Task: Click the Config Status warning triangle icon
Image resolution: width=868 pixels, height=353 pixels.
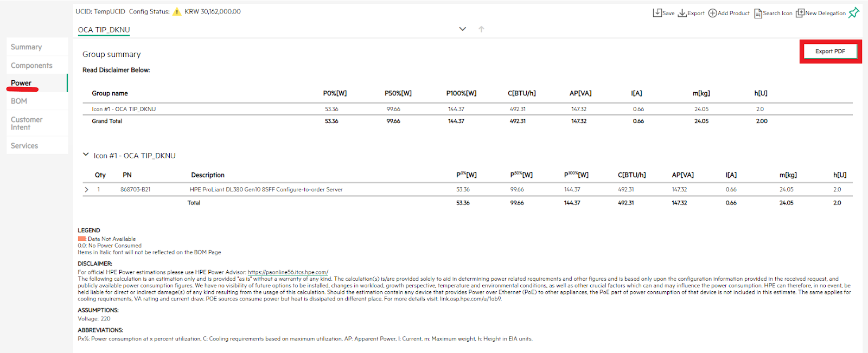Action: (177, 11)
